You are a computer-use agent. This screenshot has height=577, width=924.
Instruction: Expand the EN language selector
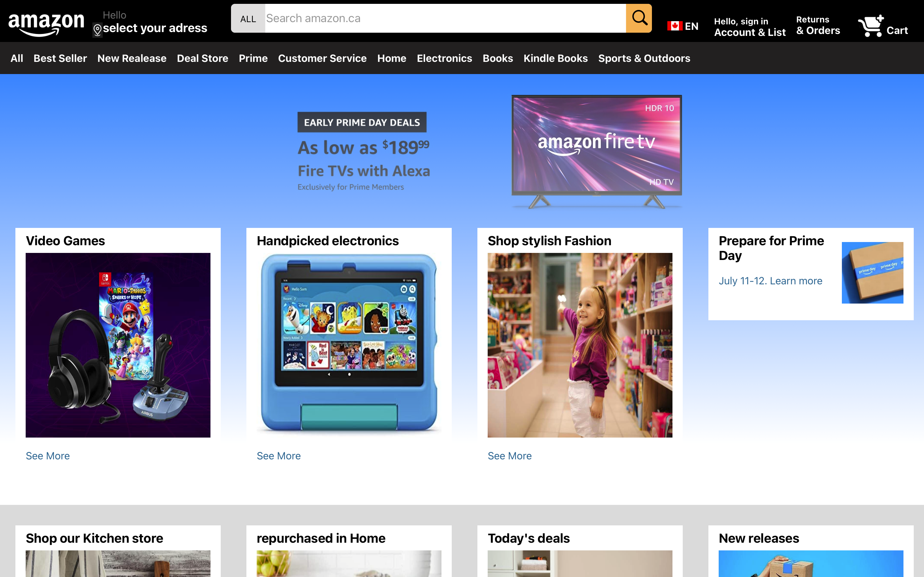pos(691,26)
